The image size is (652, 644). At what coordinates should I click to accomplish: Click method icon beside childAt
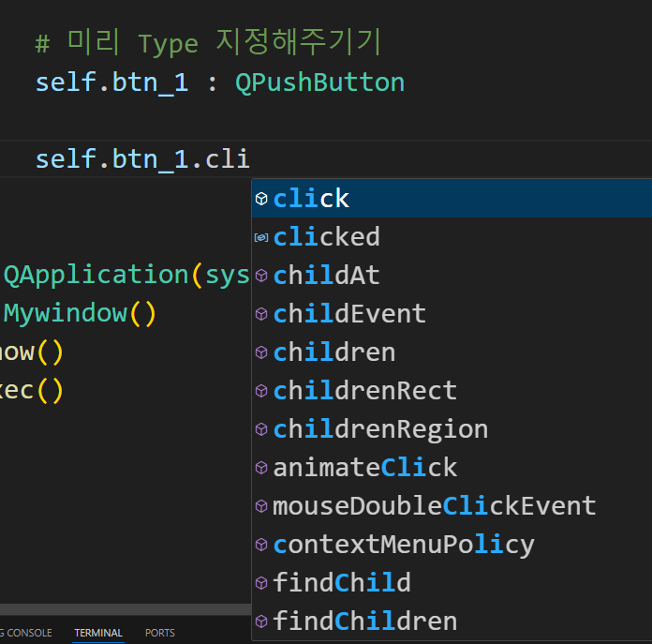coord(261,276)
